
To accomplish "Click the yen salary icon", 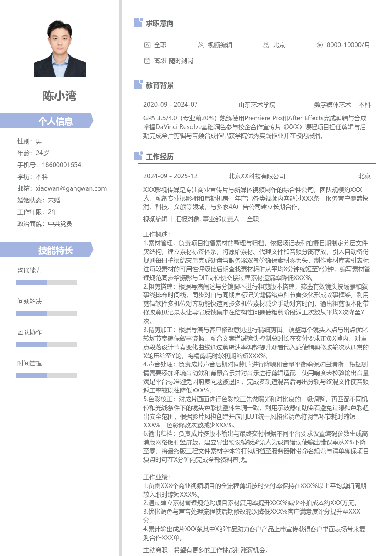I will click(319, 45).
